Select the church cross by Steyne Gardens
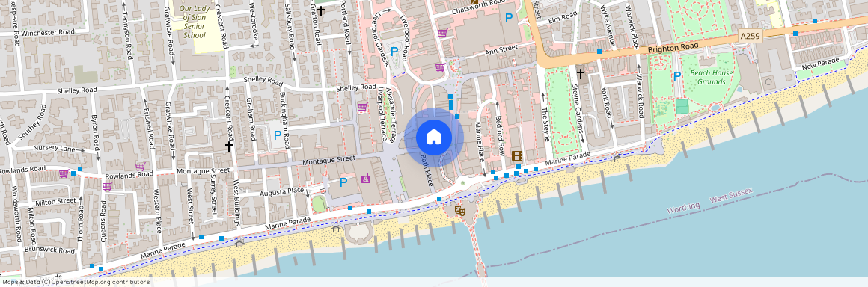Image resolution: width=868 pixels, height=287 pixels. (580, 73)
